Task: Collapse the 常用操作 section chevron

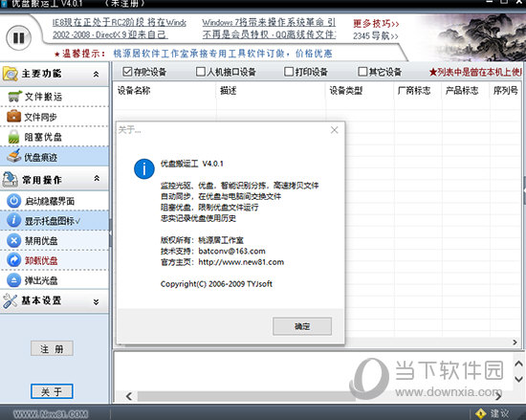Action: tap(97, 178)
